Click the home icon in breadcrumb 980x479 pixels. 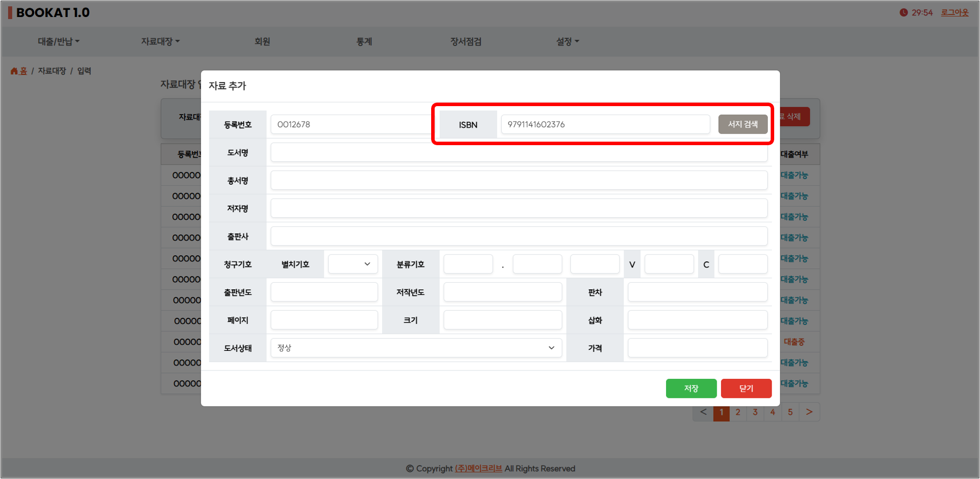coord(14,71)
